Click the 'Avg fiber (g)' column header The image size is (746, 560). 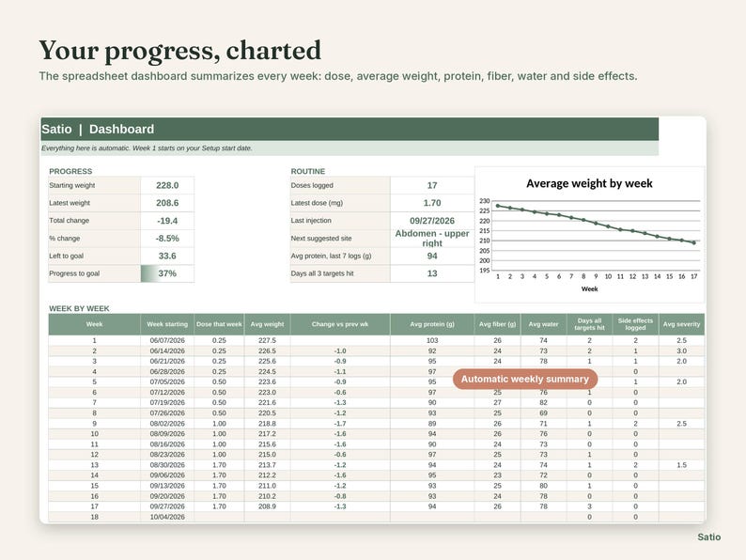pos(497,324)
